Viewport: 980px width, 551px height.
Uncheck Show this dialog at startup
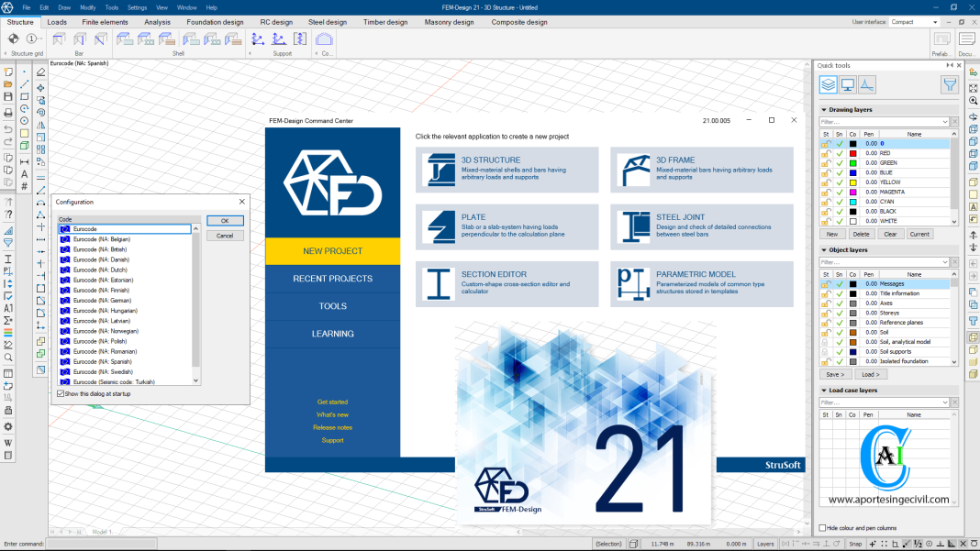tap(61, 393)
